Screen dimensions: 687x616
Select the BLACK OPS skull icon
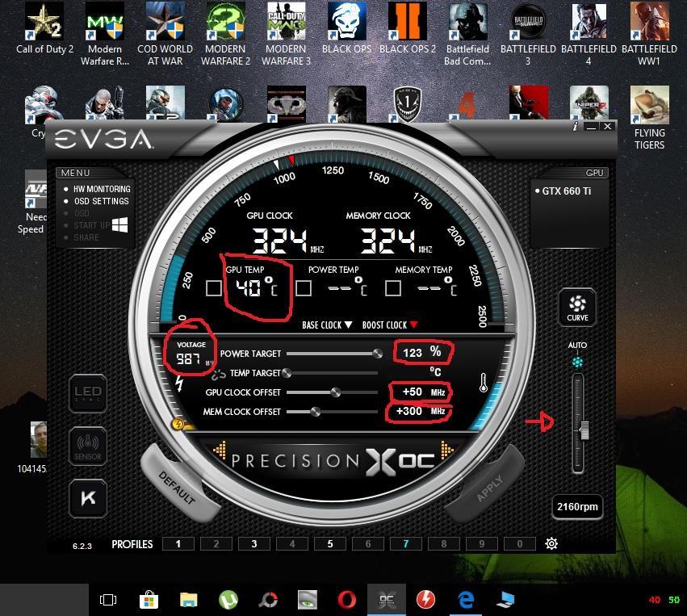coord(346,29)
